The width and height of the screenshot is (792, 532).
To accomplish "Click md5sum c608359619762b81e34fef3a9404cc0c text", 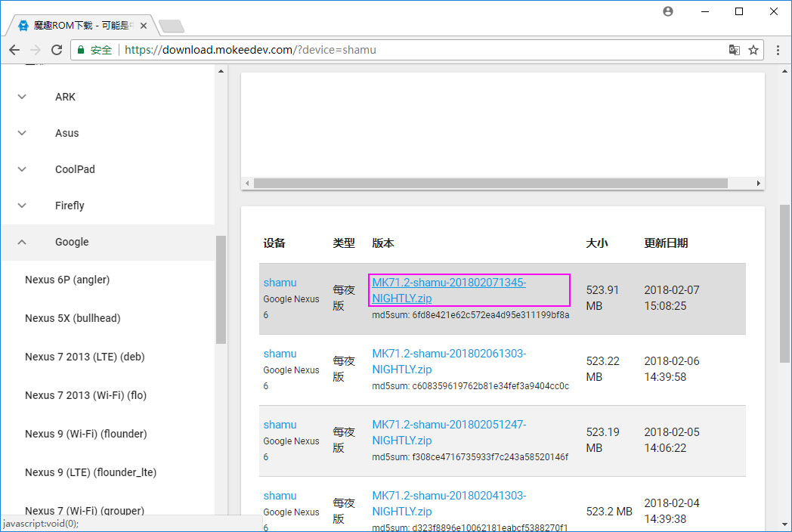I will point(470,386).
